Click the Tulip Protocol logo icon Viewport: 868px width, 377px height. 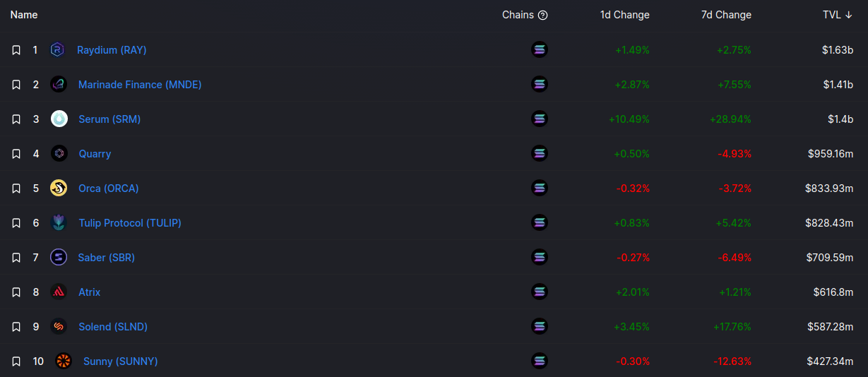pos(59,223)
